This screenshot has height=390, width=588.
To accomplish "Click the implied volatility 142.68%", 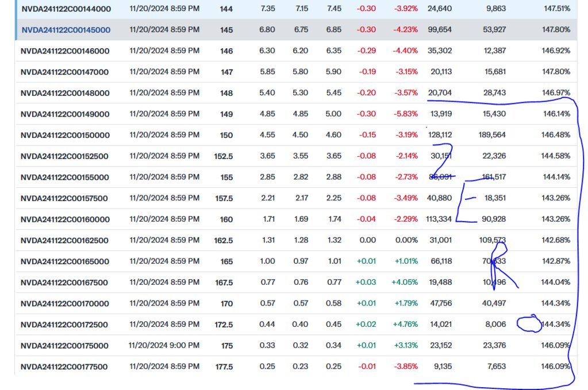I will [556, 240].
